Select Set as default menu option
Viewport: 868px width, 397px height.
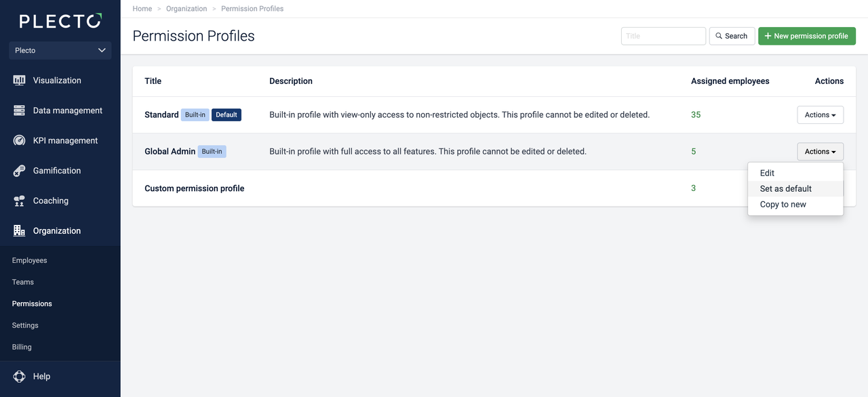pyautogui.click(x=785, y=189)
